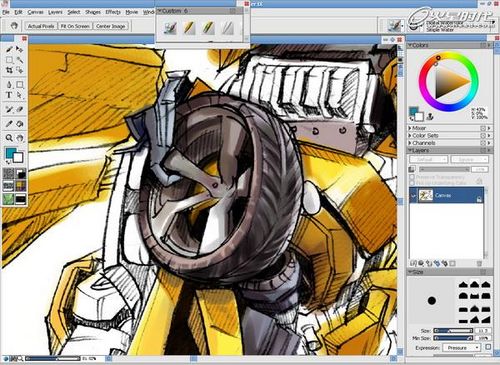The image size is (500, 365).
Task: Toggle the invert box beside Expression dropdown
Action: coord(488,347)
